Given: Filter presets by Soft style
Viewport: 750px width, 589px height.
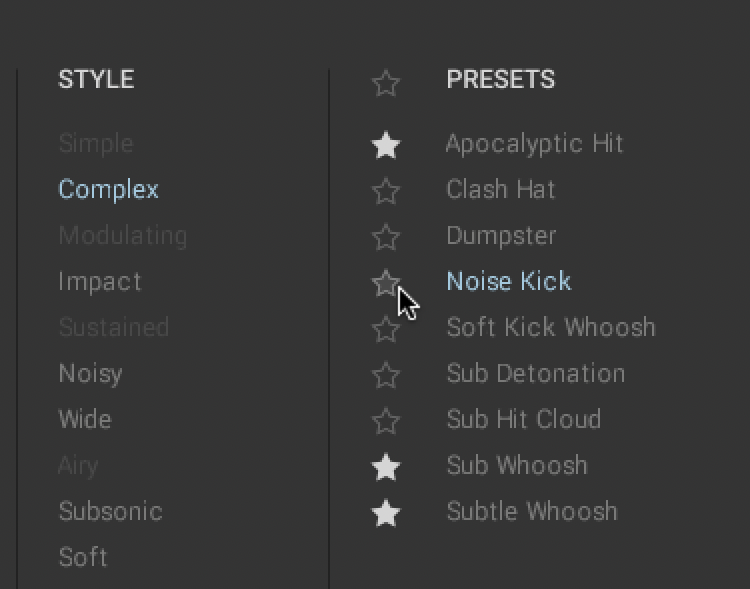Looking at the screenshot, I should click(x=83, y=558).
